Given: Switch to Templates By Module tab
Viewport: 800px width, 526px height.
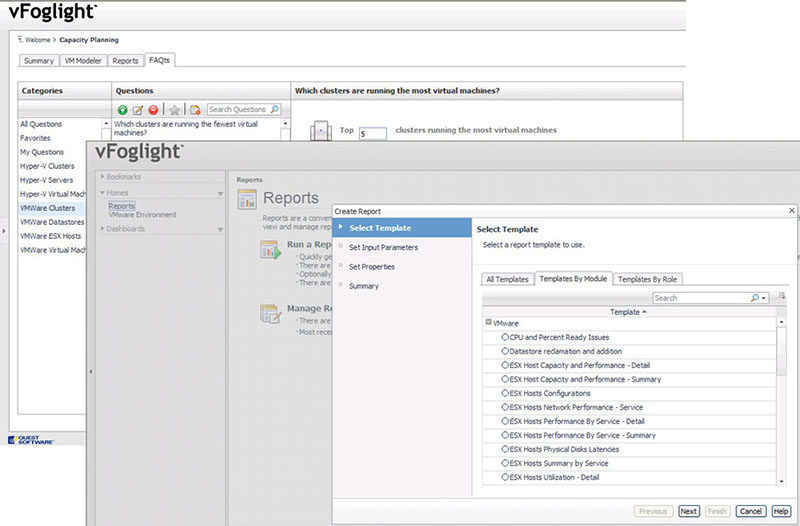Looking at the screenshot, I should [x=573, y=279].
